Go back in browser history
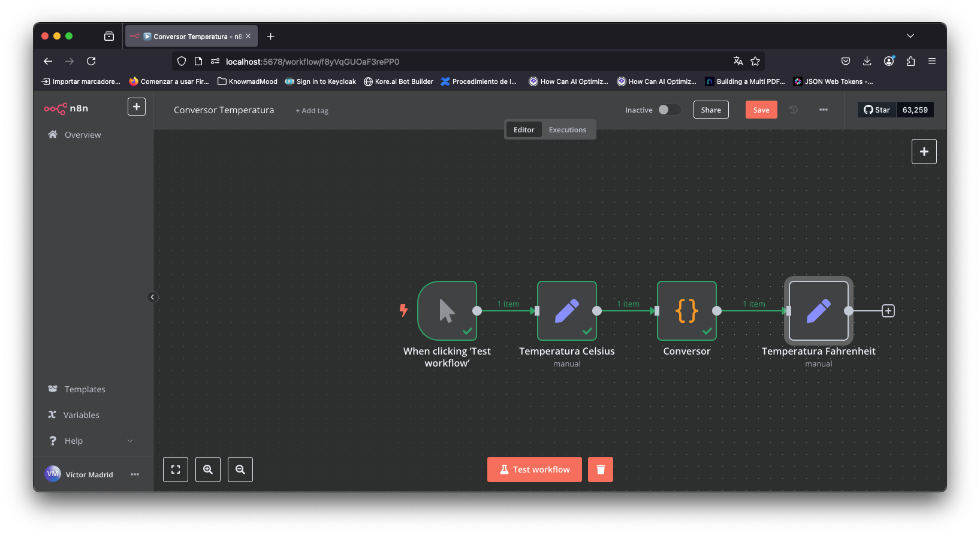Viewport: 980px width, 536px height. point(48,61)
